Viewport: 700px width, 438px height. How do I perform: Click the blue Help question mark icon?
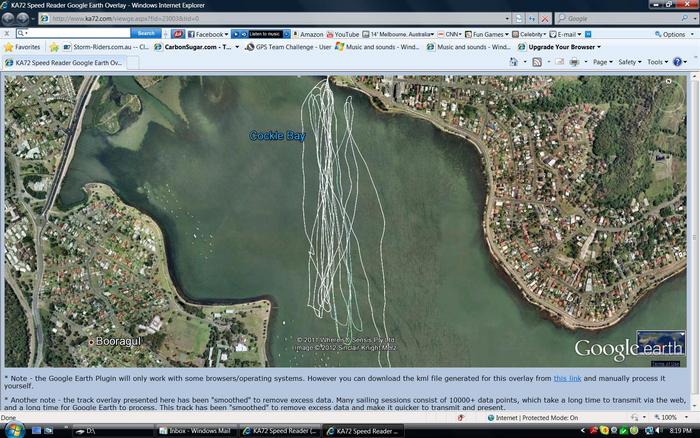[x=677, y=62]
